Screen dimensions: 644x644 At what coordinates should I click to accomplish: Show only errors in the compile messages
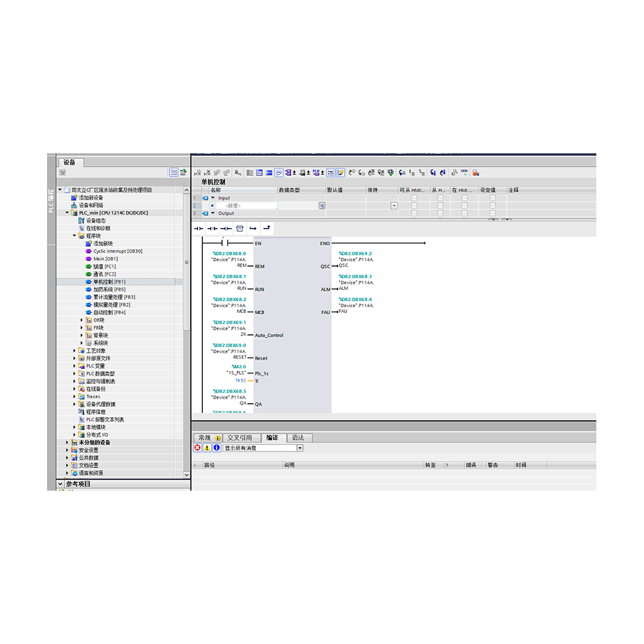pyautogui.click(x=198, y=448)
